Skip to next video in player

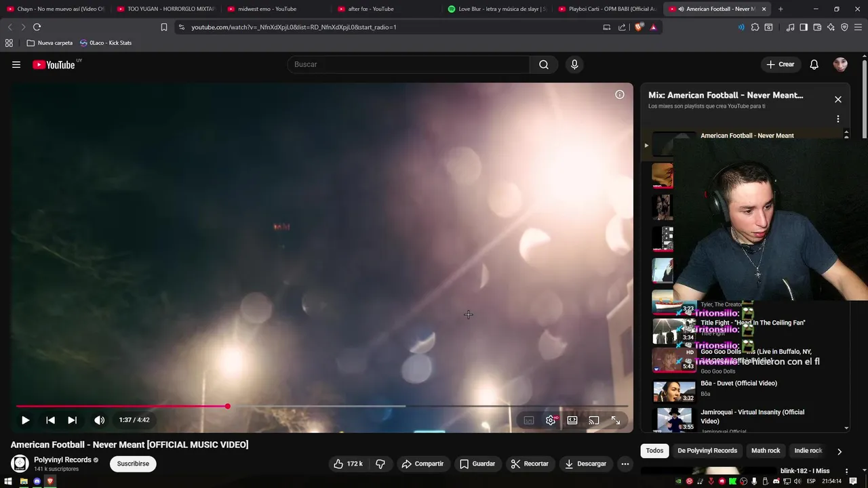click(x=72, y=420)
